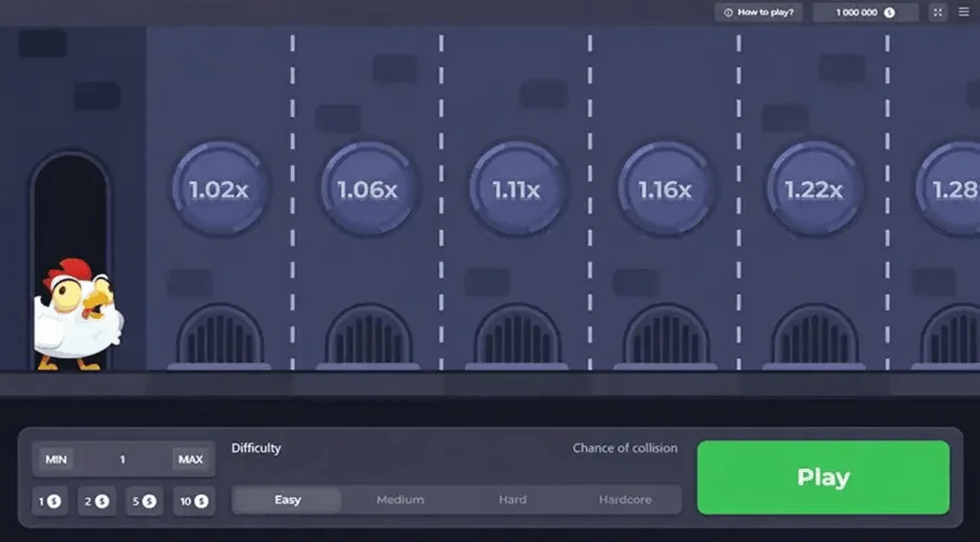Click the 1.16x multiplier coin

(x=666, y=190)
